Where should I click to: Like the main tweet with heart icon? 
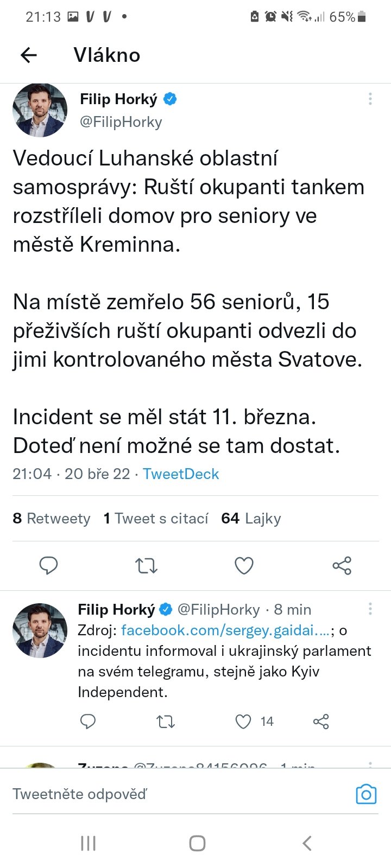(244, 566)
